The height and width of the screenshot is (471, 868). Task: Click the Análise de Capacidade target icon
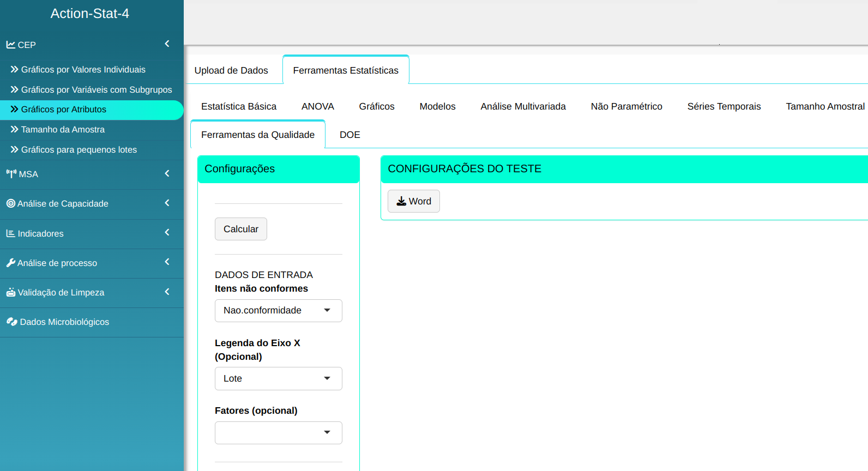[10, 203]
